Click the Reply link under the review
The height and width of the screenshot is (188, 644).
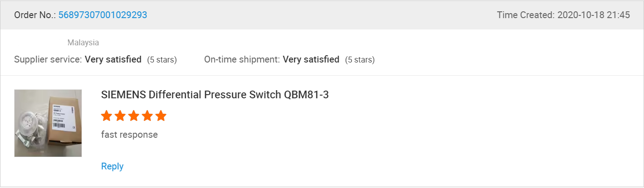112,166
